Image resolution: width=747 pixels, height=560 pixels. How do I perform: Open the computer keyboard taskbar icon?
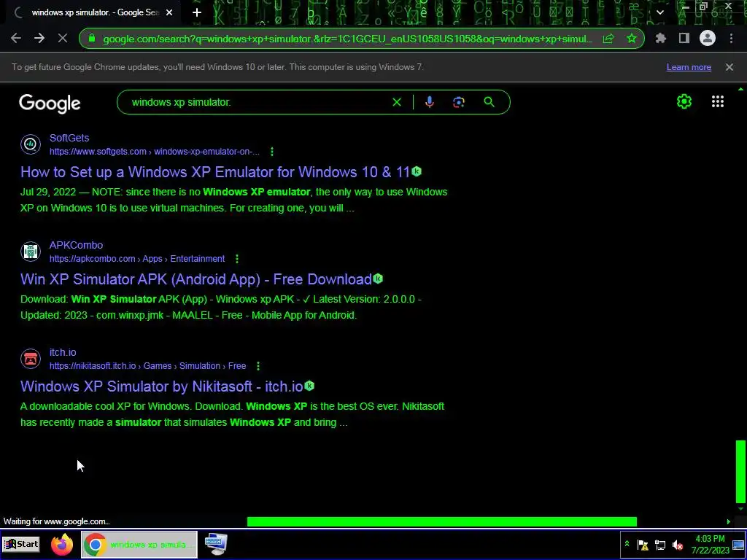tap(216, 544)
